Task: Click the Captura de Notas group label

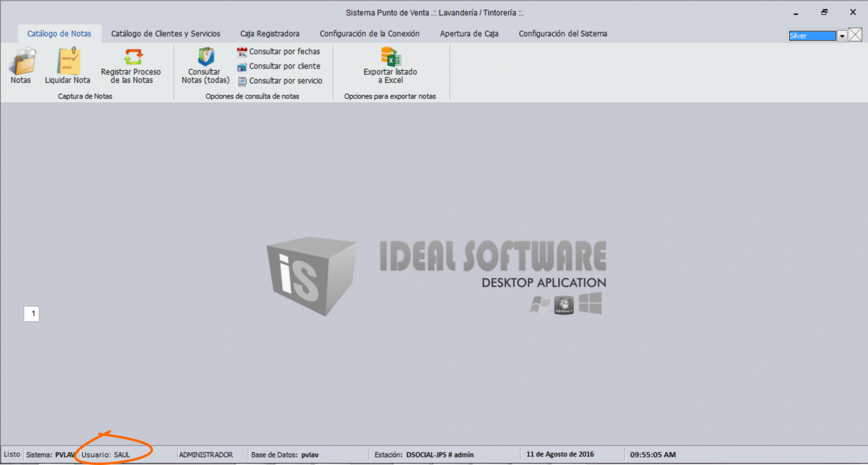Action: click(x=85, y=96)
